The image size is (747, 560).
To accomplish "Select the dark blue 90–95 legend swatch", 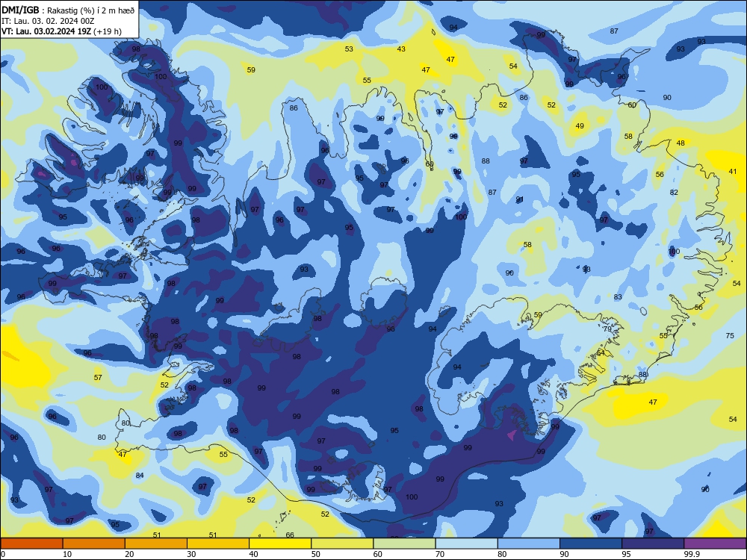I will click(x=591, y=544).
